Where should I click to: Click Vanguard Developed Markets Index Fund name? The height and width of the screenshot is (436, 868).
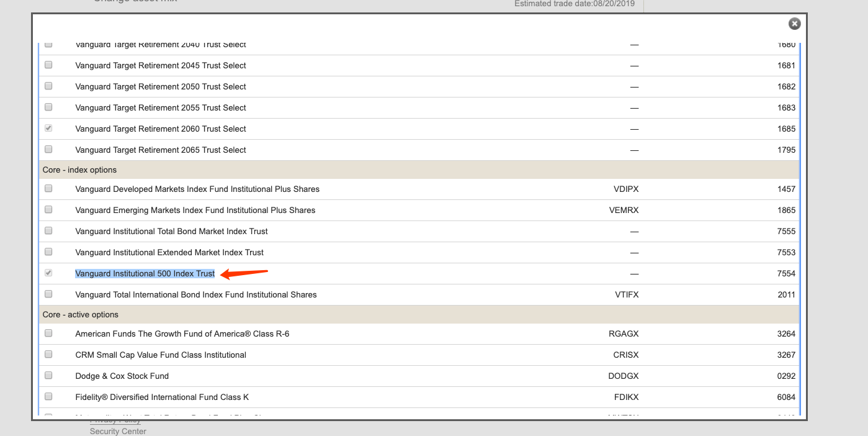[x=197, y=189]
